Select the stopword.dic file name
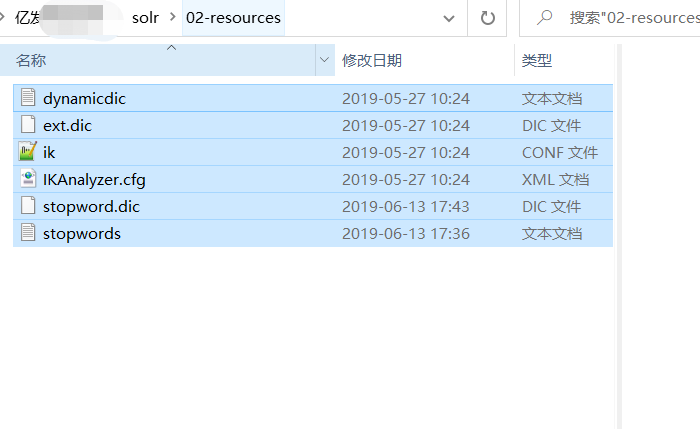 click(x=92, y=207)
